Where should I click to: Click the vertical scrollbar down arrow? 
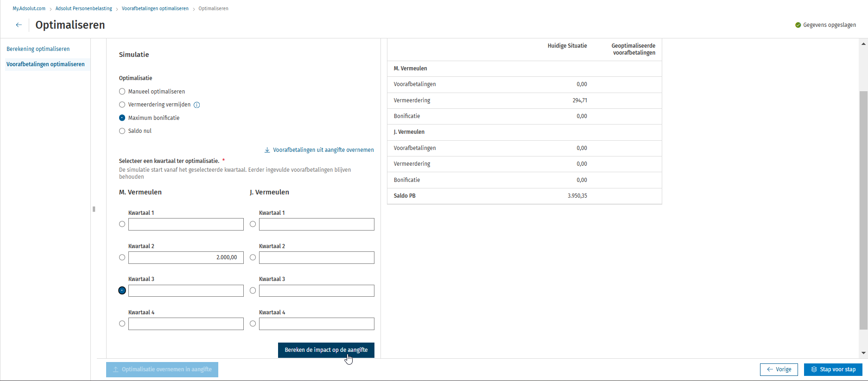(863, 353)
